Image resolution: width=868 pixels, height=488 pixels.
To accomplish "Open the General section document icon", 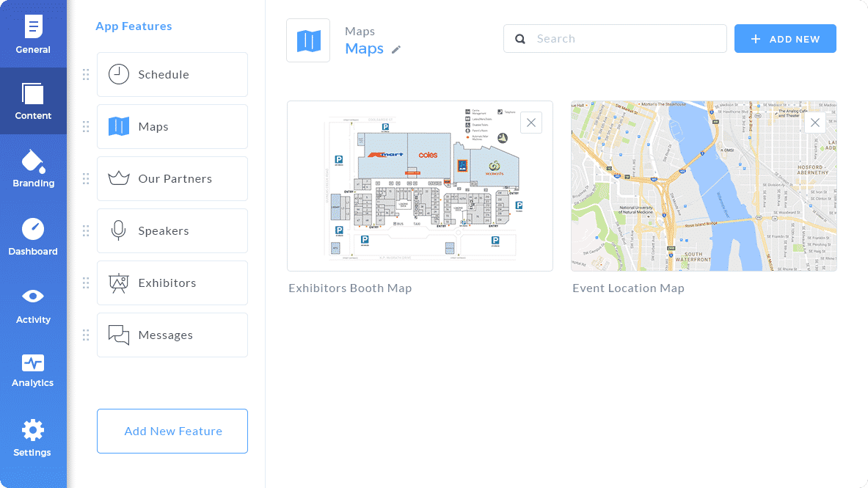I will 33,26.
